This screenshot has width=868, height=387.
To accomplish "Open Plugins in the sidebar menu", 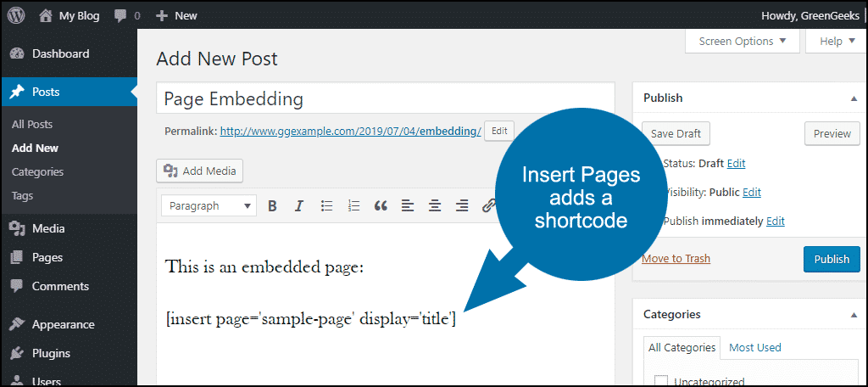I will (51, 353).
